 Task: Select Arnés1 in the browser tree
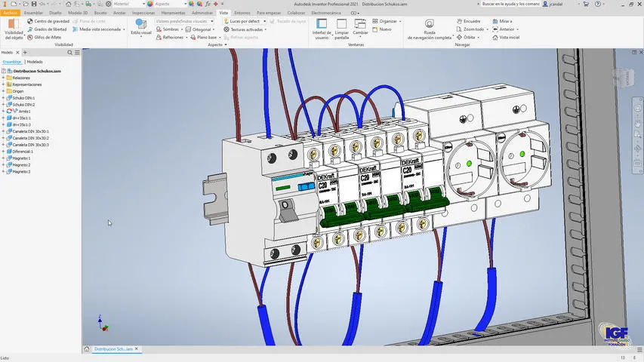tap(24, 111)
